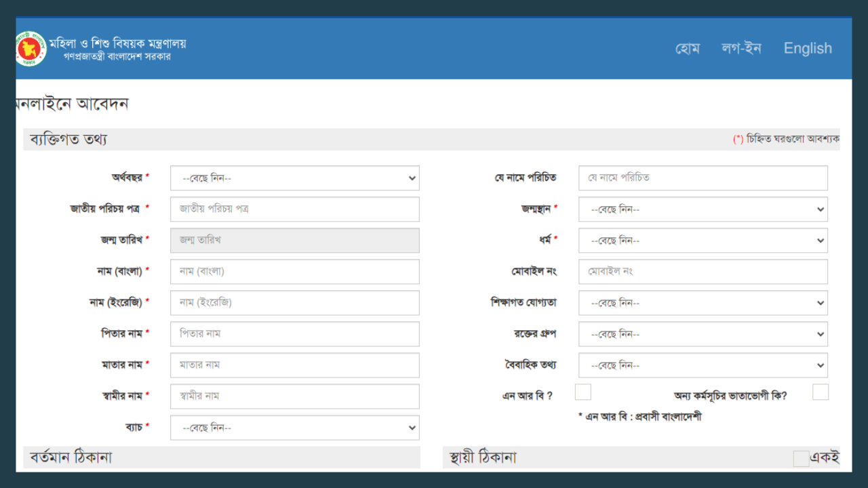Open the শিক্ষাগত যোগ্যতা dropdown

703,303
